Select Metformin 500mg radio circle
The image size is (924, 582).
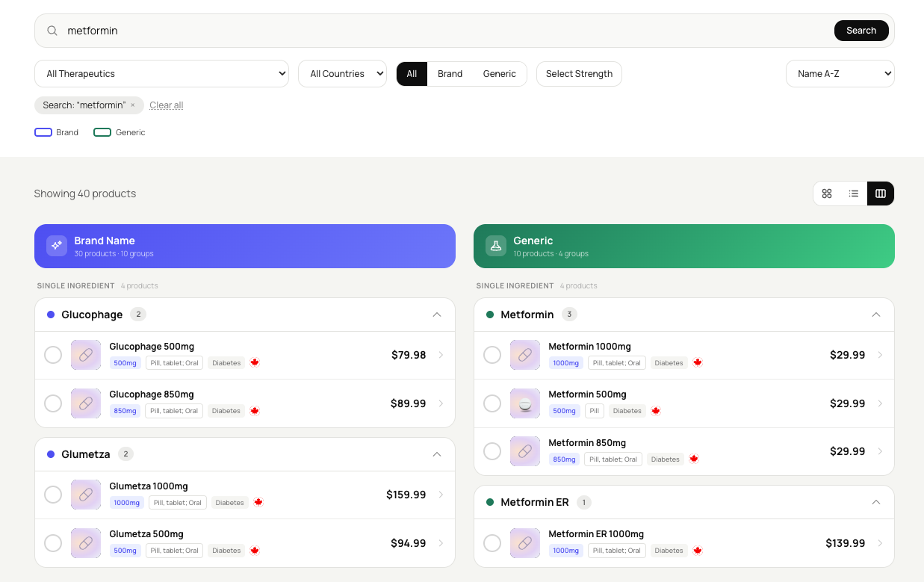(492, 403)
